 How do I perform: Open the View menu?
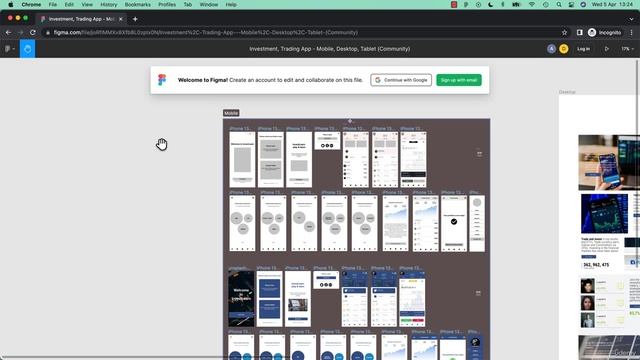click(87, 4)
